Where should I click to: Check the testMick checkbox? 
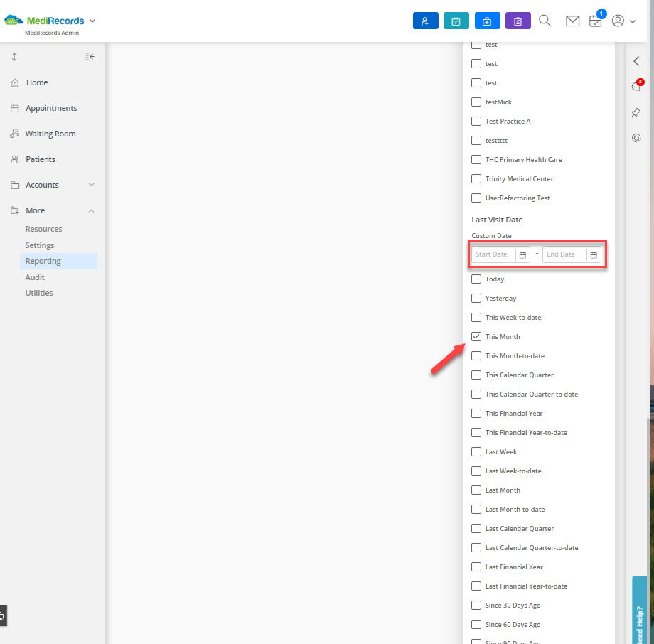click(x=476, y=102)
